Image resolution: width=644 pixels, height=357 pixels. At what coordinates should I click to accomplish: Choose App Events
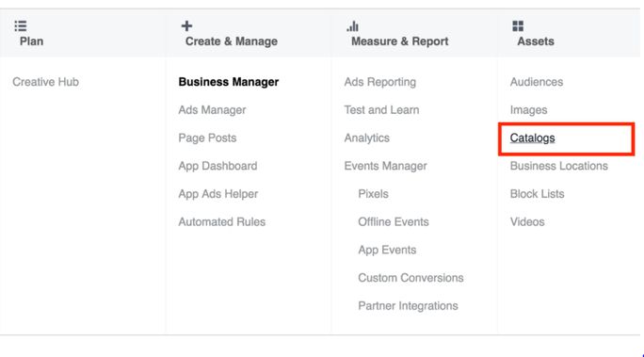click(x=387, y=250)
